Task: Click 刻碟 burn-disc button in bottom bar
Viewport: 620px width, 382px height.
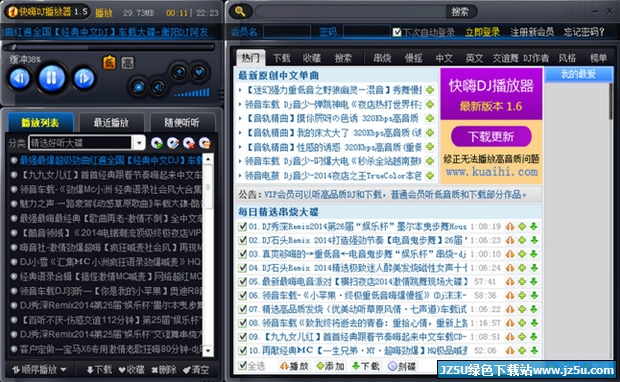Action: (x=402, y=366)
